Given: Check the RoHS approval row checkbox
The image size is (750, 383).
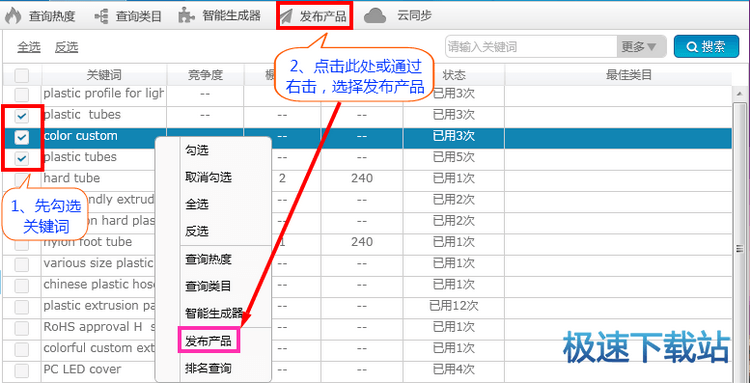Looking at the screenshot, I should (22, 328).
